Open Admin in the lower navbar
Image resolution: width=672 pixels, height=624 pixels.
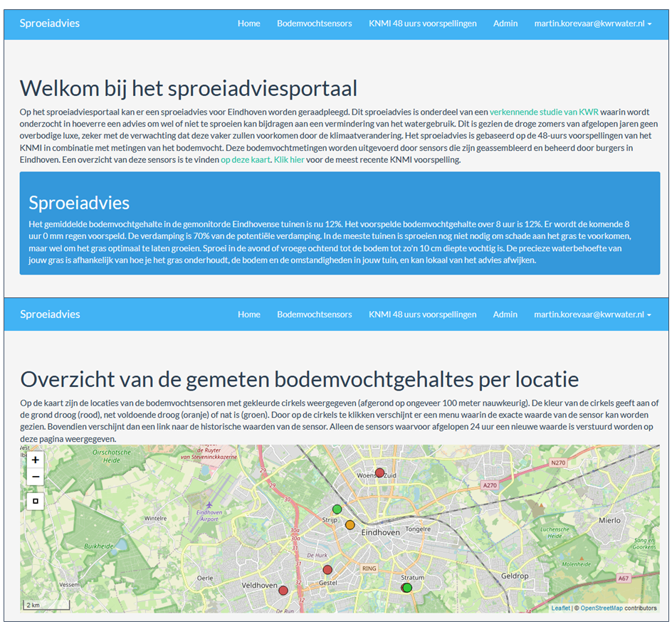point(505,314)
